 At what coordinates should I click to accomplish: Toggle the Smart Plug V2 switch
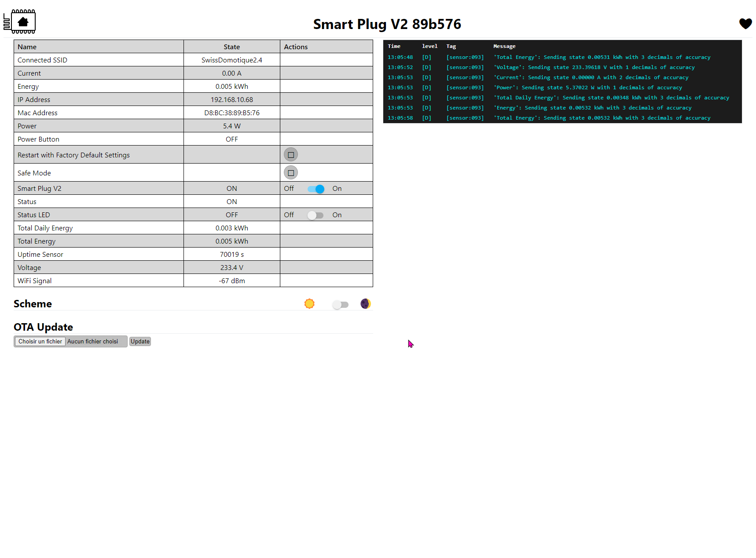316,189
